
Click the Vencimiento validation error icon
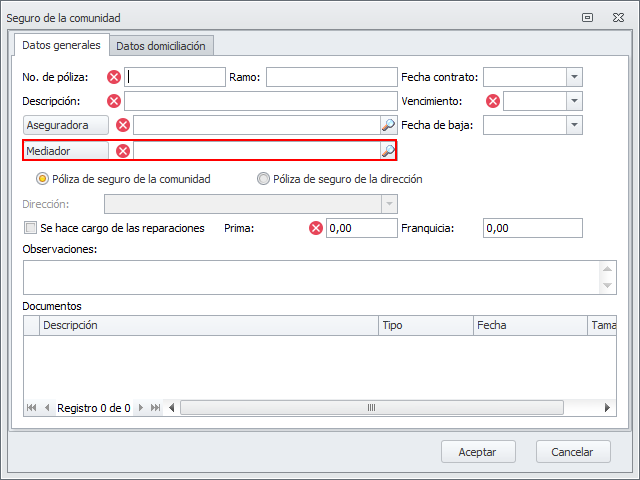[493, 101]
